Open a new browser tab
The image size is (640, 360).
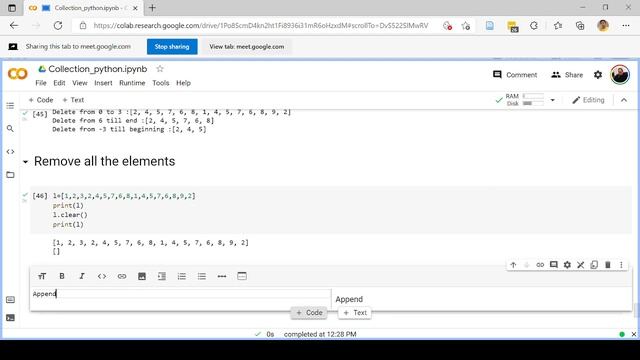(x=152, y=8)
